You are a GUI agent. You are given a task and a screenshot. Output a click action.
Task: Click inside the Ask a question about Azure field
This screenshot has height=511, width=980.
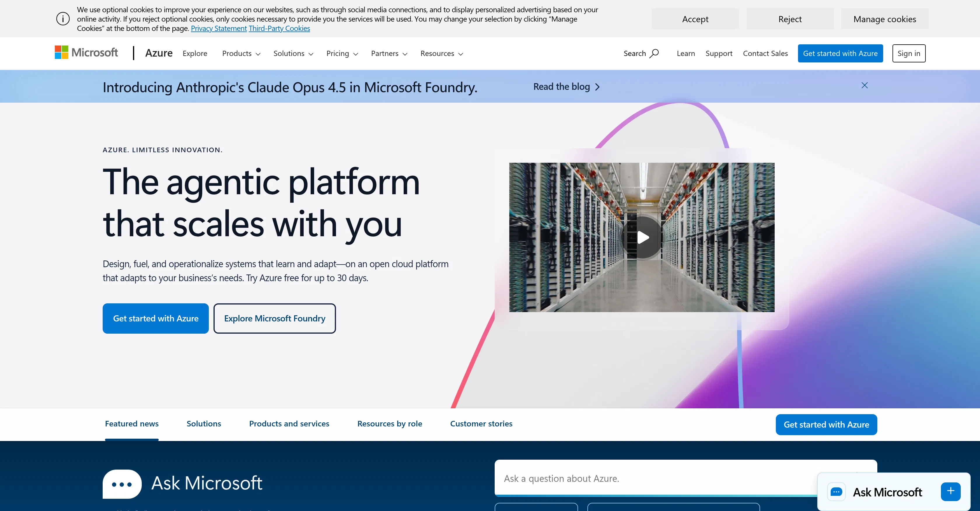pyautogui.click(x=647, y=478)
